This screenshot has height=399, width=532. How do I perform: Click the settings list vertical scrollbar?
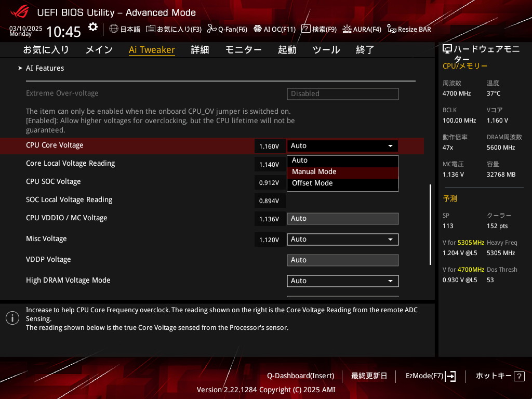click(x=430, y=224)
